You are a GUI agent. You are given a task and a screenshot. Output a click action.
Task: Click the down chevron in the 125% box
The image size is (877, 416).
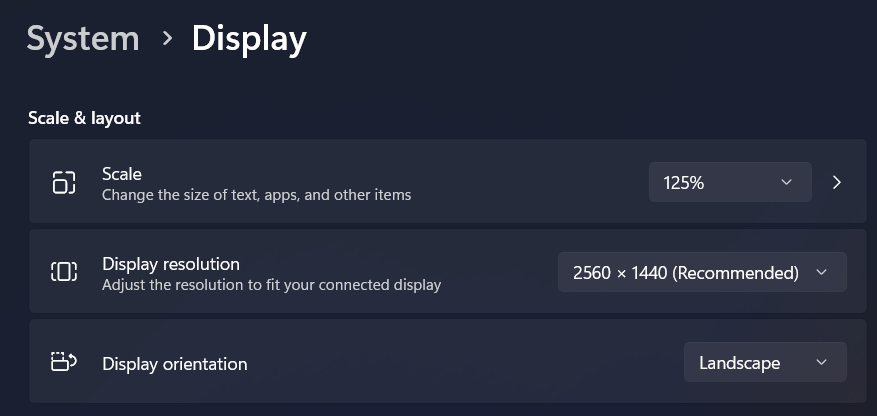pyautogui.click(x=786, y=182)
